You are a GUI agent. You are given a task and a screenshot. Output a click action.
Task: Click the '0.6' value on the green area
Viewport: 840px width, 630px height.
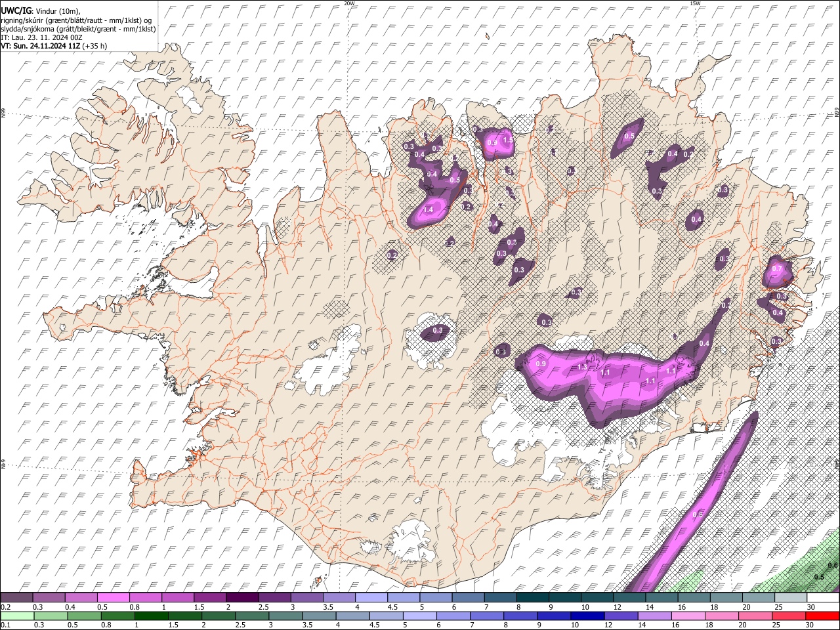[x=833, y=566]
